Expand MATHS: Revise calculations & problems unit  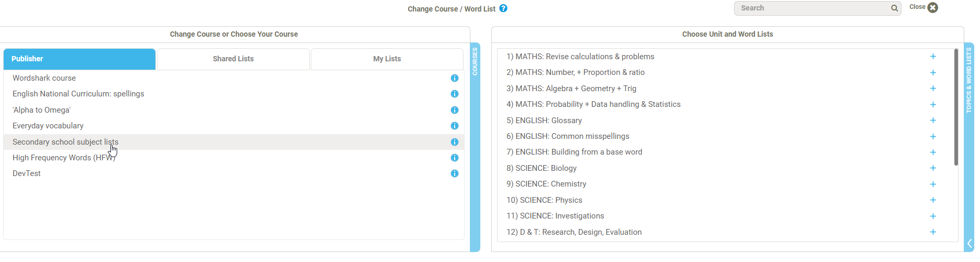[x=933, y=57]
